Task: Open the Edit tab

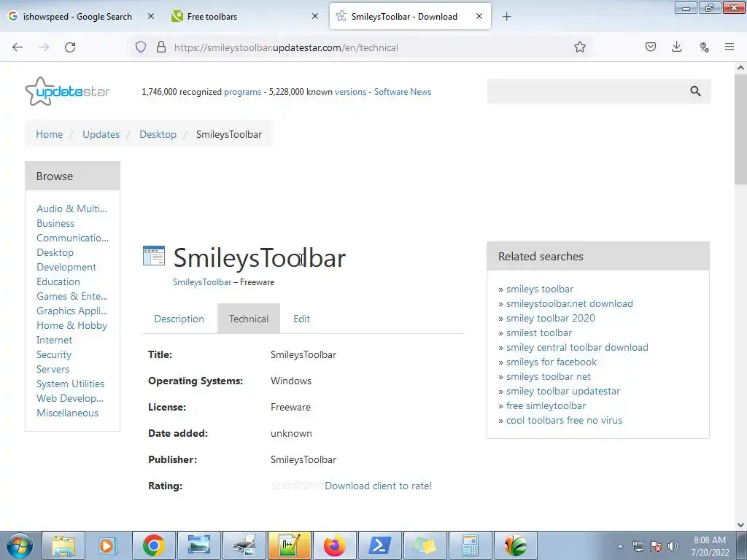Action: 301,319
